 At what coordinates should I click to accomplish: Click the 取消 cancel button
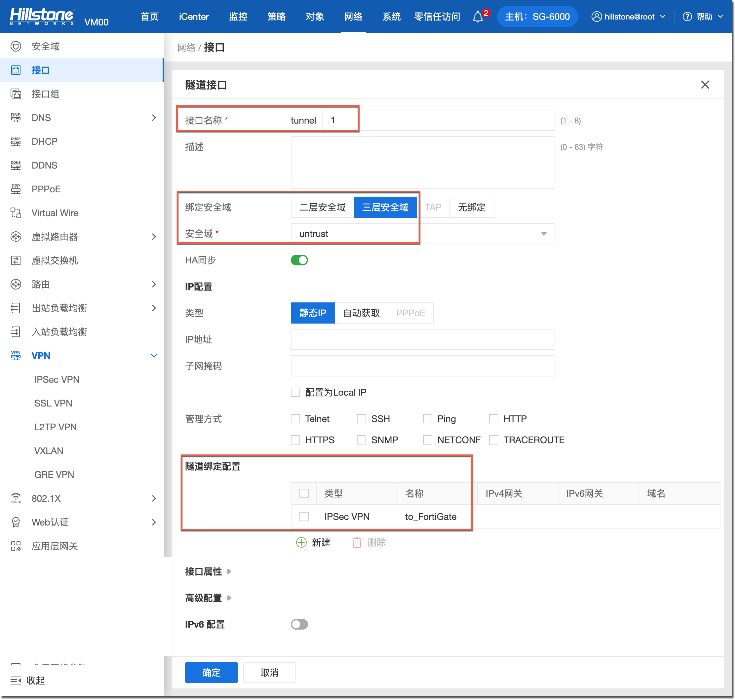coord(269,672)
